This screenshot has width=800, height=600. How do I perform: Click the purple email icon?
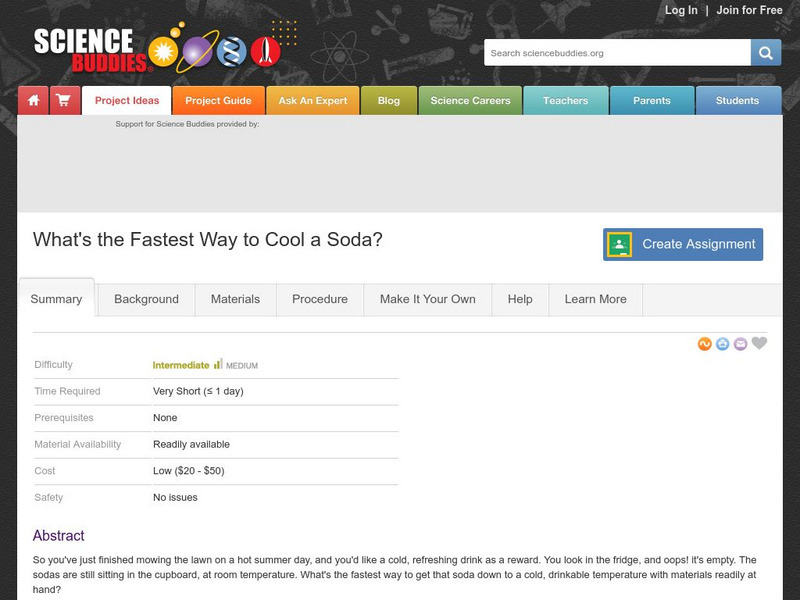(740, 344)
